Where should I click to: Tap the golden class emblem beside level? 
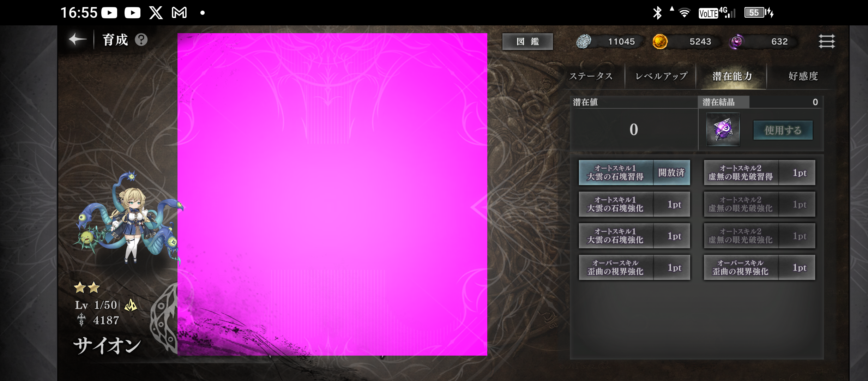(x=131, y=305)
